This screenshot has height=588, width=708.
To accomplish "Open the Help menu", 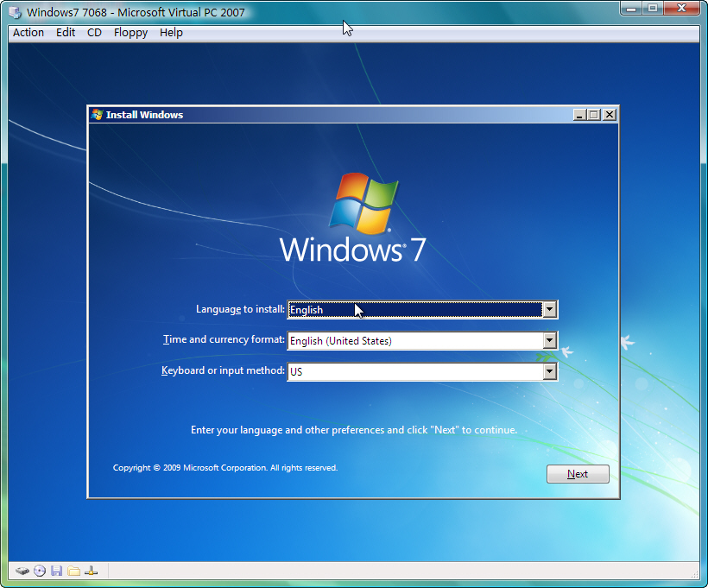I will coord(171,33).
